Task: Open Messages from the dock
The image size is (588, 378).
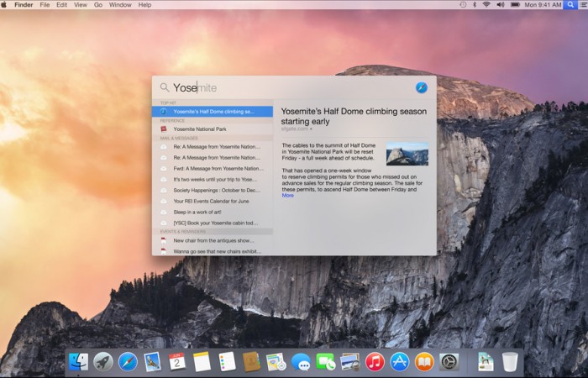Action: (x=301, y=361)
